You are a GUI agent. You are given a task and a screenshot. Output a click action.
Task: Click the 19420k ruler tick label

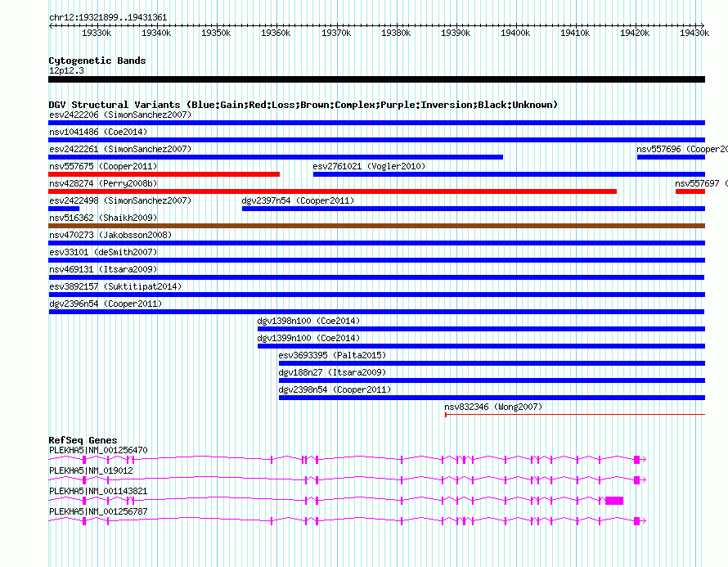coord(635,33)
